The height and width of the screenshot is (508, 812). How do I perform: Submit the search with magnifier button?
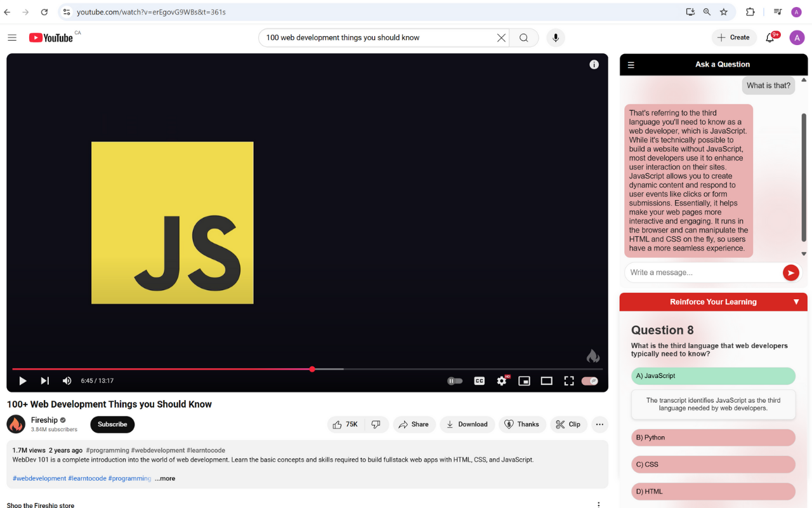tap(523, 37)
